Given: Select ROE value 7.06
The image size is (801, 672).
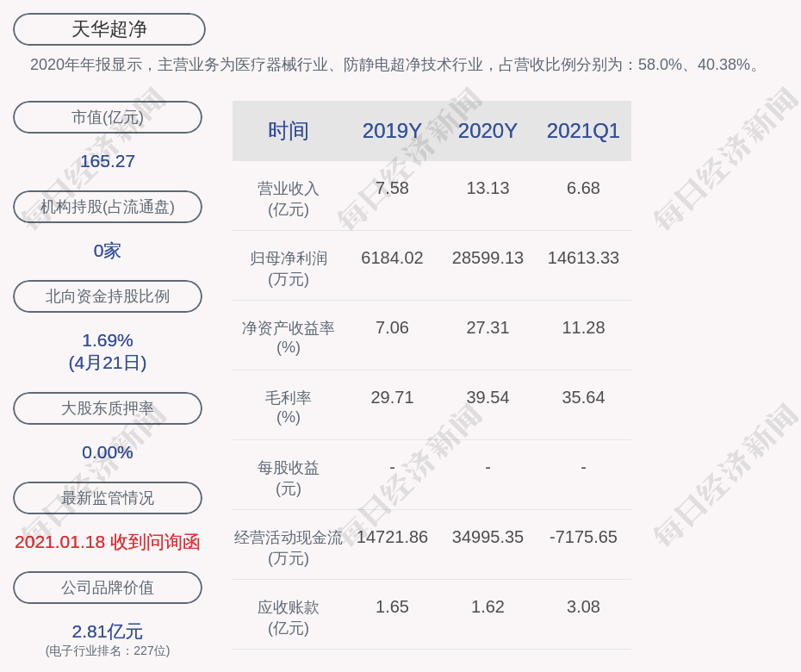Looking at the screenshot, I should pos(392,327).
